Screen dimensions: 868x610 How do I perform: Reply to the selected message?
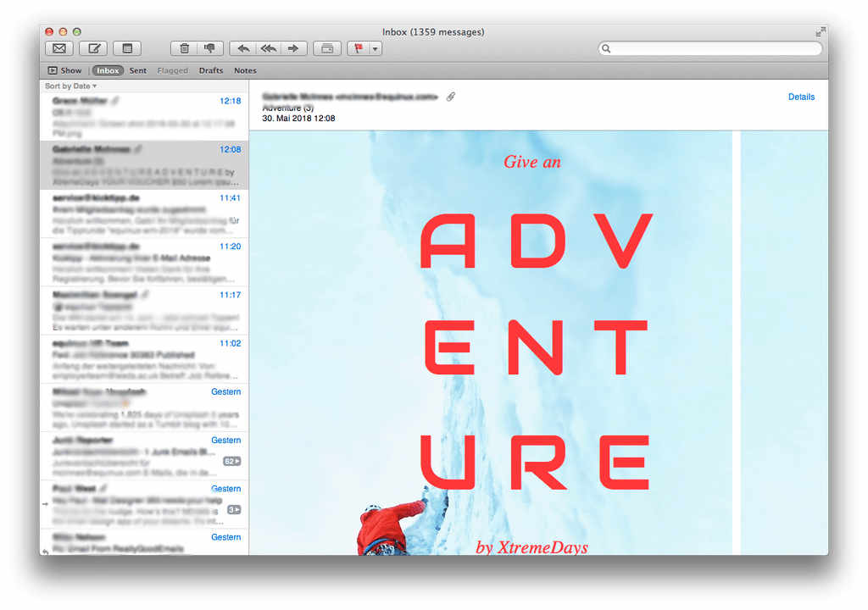coord(243,48)
